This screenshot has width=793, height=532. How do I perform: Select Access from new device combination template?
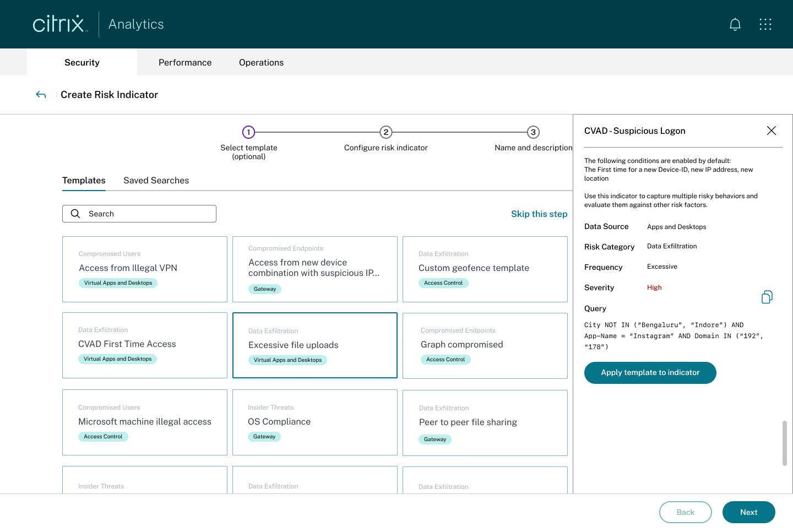coord(315,269)
